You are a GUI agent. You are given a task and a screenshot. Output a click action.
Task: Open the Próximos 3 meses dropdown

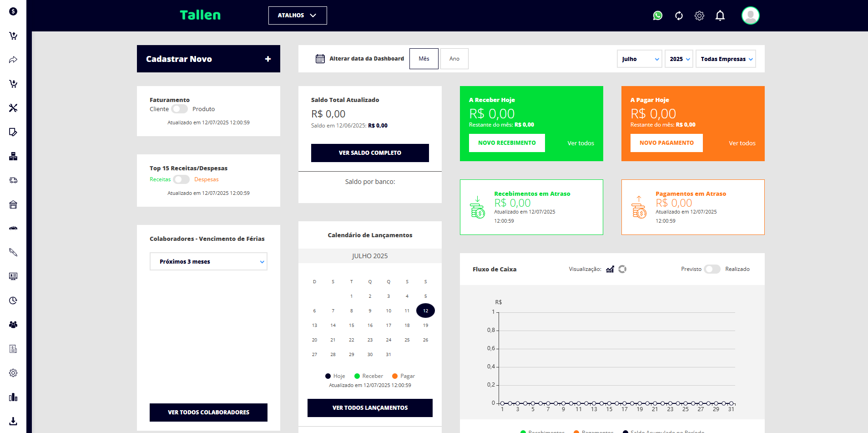(x=208, y=261)
